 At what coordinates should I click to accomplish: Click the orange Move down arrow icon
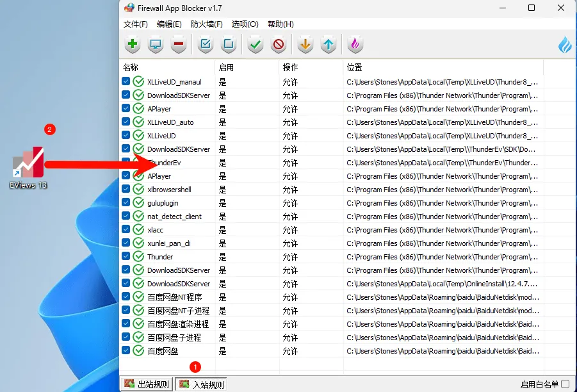[305, 45]
